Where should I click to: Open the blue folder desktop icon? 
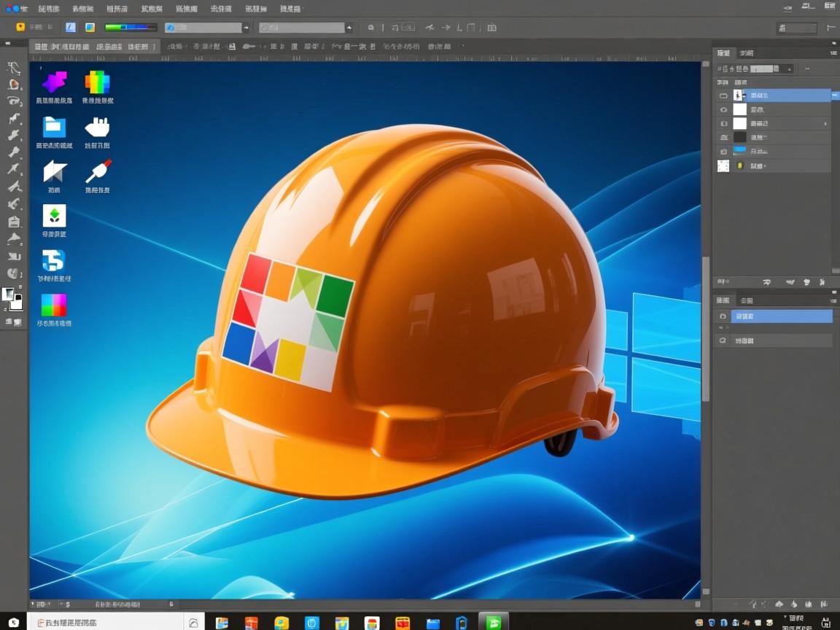54,127
